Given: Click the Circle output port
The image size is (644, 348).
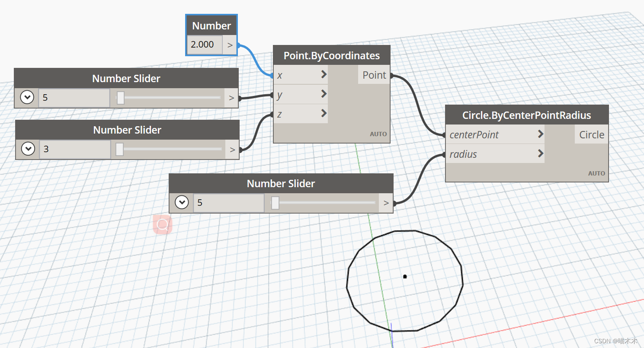Looking at the screenshot, I should pyautogui.click(x=592, y=134).
